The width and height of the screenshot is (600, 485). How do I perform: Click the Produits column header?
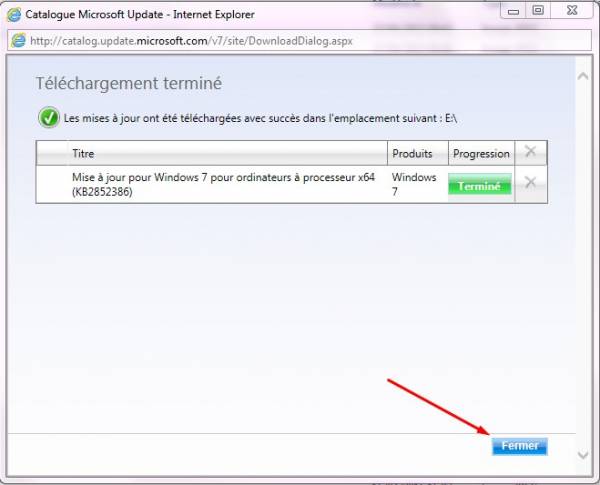coord(412,154)
